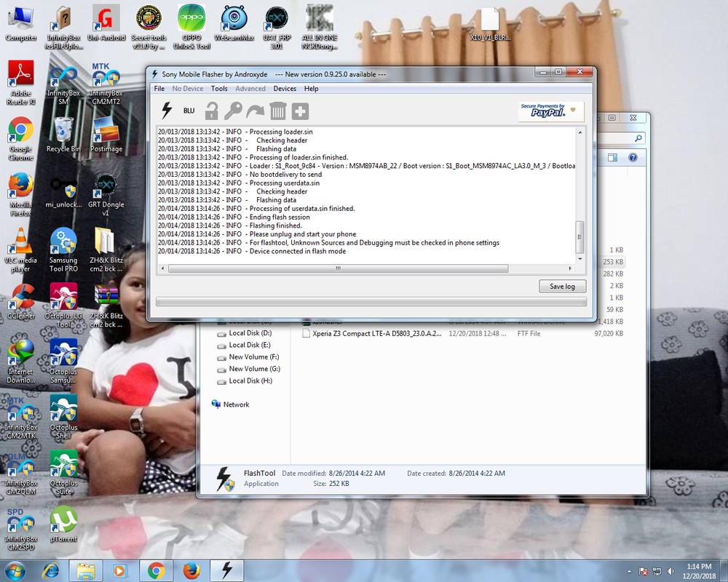Open the CCleaner desktop shortcut
This screenshot has width=728, height=582.
(21, 302)
